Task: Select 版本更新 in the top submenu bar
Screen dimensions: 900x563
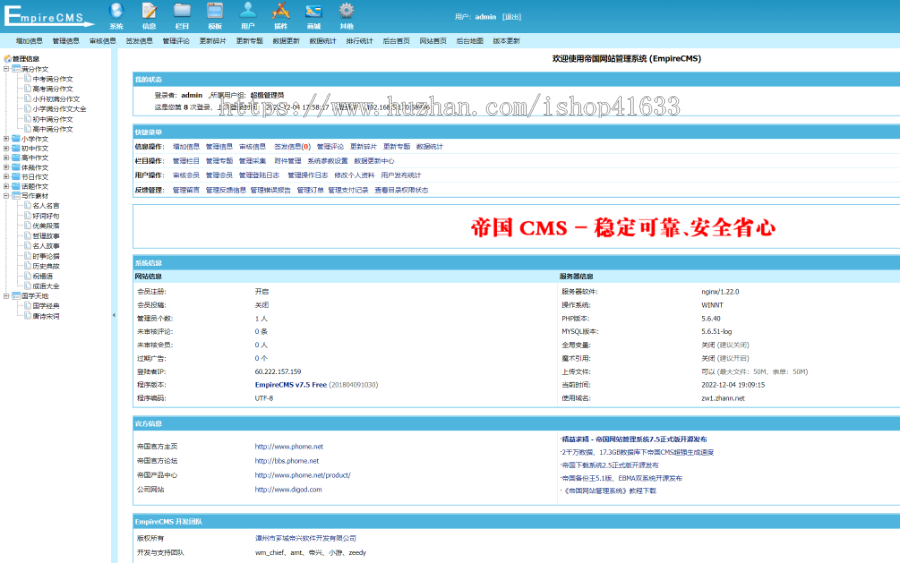Action: click(506, 41)
